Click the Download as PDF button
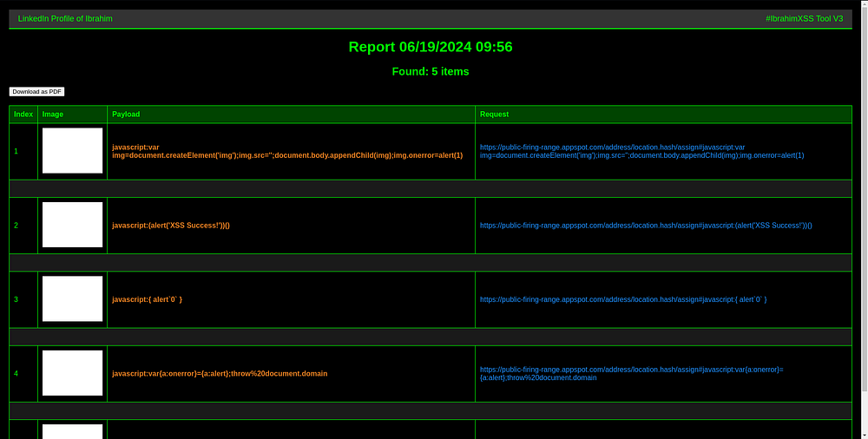Screen dimensions: 868x439 (x=37, y=91)
